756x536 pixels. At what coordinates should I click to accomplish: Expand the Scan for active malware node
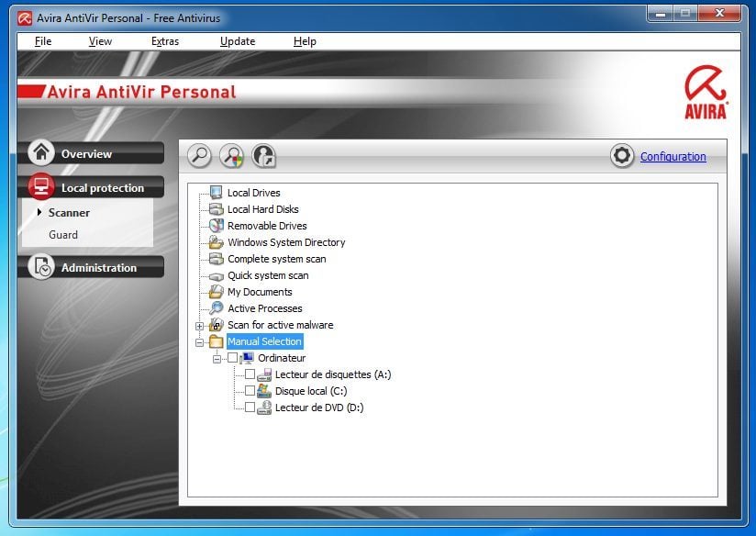(200, 326)
